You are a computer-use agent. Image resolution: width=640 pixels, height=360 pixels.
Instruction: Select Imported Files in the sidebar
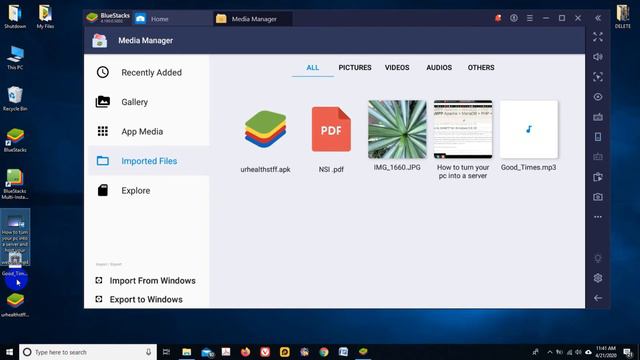point(149,161)
